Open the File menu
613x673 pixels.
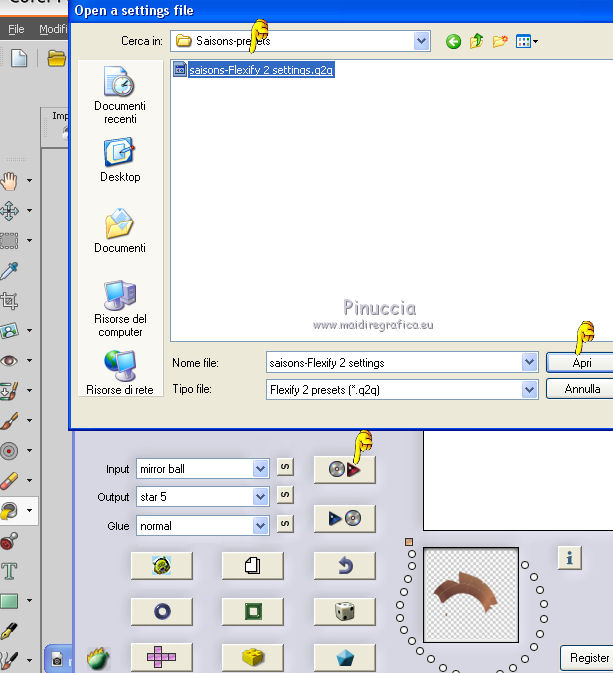click(x=16, y=29)
